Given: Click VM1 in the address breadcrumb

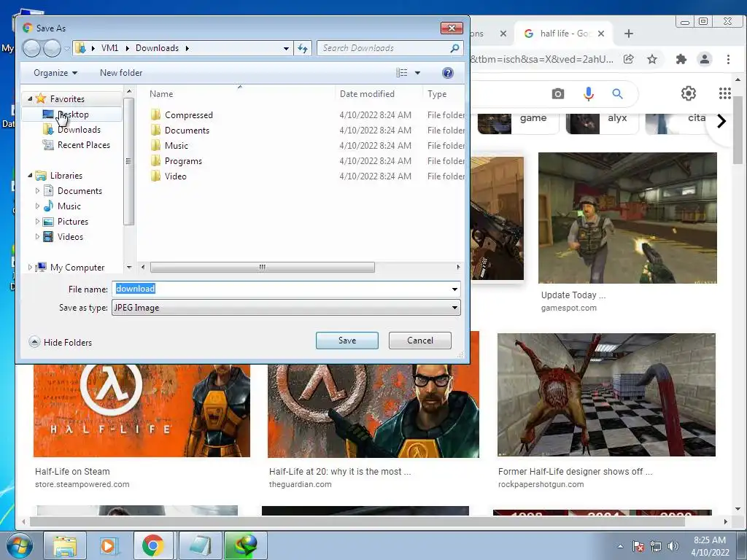Looking at the screenshot, I should coord(109,48).
